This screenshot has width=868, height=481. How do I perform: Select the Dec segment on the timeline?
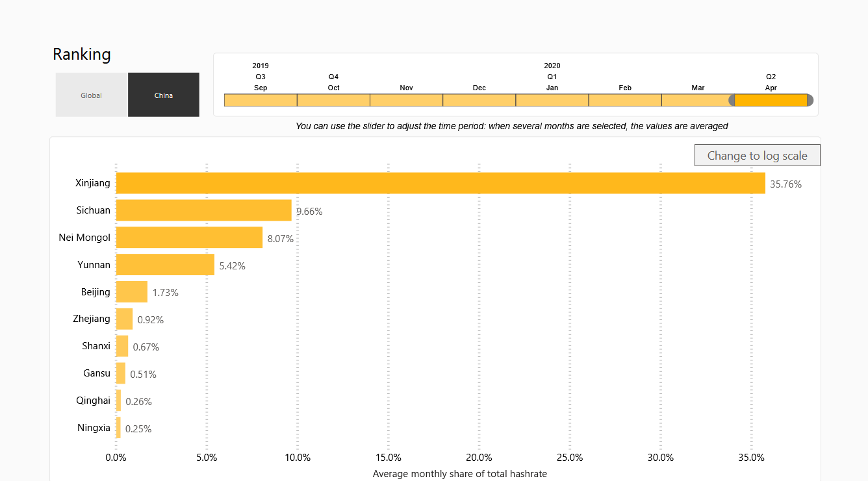coord(479,100)
